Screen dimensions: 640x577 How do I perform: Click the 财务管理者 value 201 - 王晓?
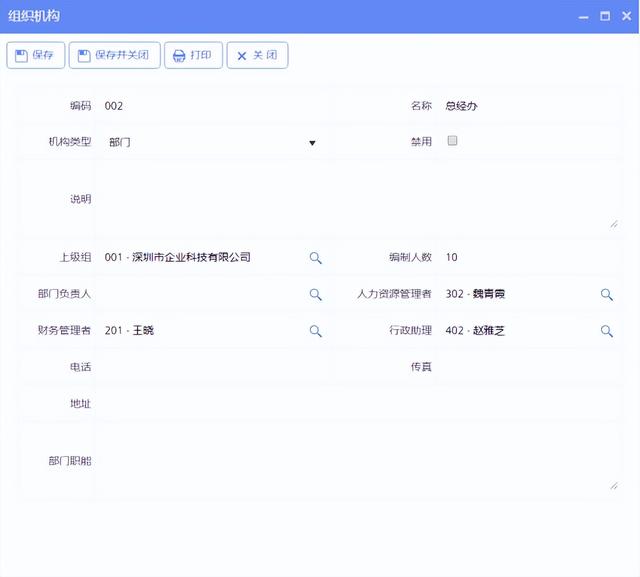click(129, 330)
